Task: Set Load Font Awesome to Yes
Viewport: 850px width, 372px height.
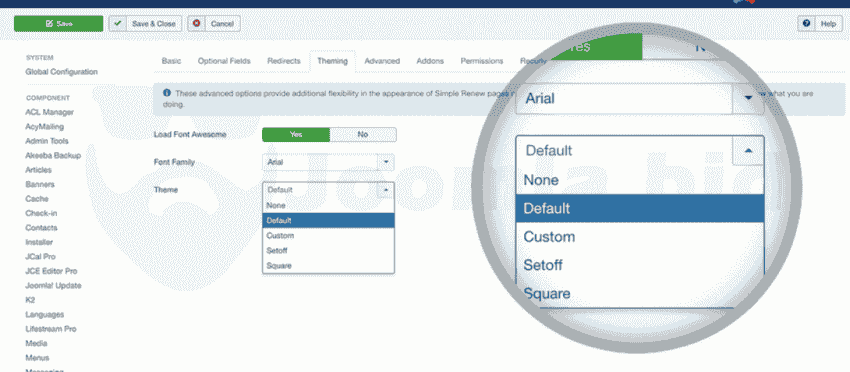Action: pos(296,134)
